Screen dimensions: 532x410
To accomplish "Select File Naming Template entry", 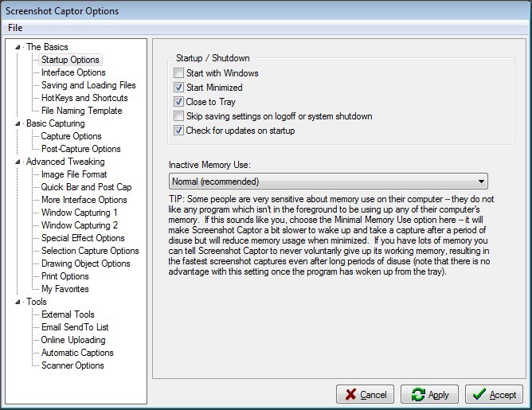I will coord(81,111).
